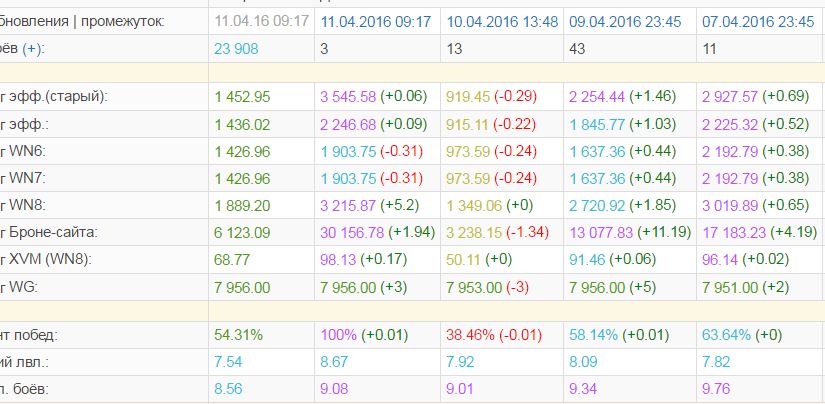Open the 10.04.2016 13:48 period column header
The image size is (825, 404).
tap(502, 22)
